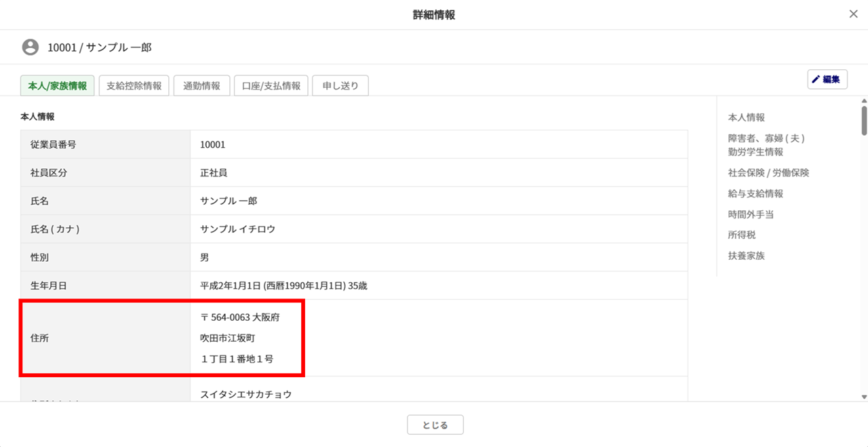Screen dimensions: 868x447
Task: Click the 氏名(カナ) row label
Action: [55, 229]
